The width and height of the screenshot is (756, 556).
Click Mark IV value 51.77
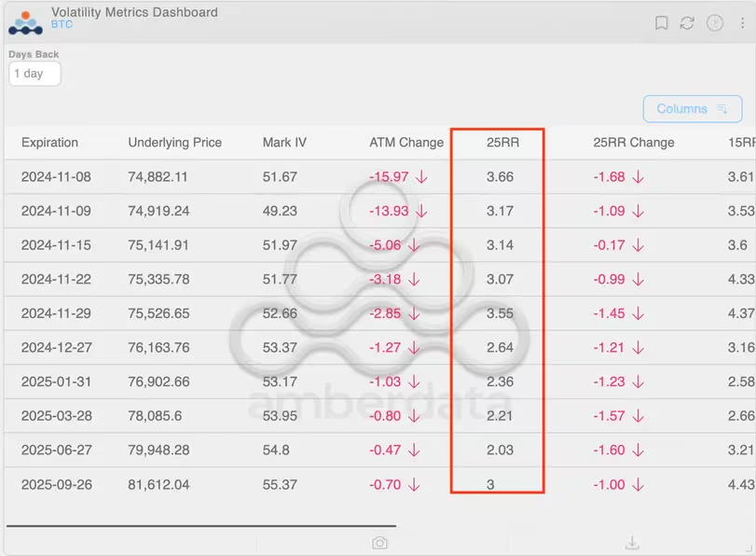click(280, 280)
